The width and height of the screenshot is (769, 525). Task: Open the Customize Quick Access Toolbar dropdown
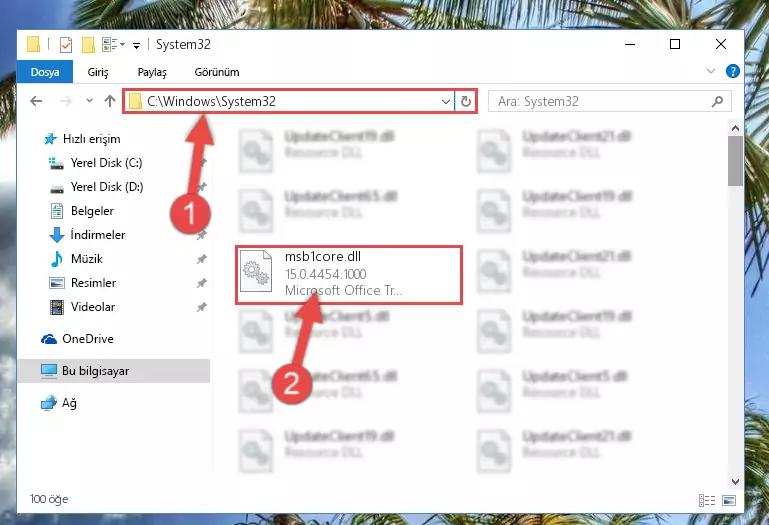click(x=136, y=45)
